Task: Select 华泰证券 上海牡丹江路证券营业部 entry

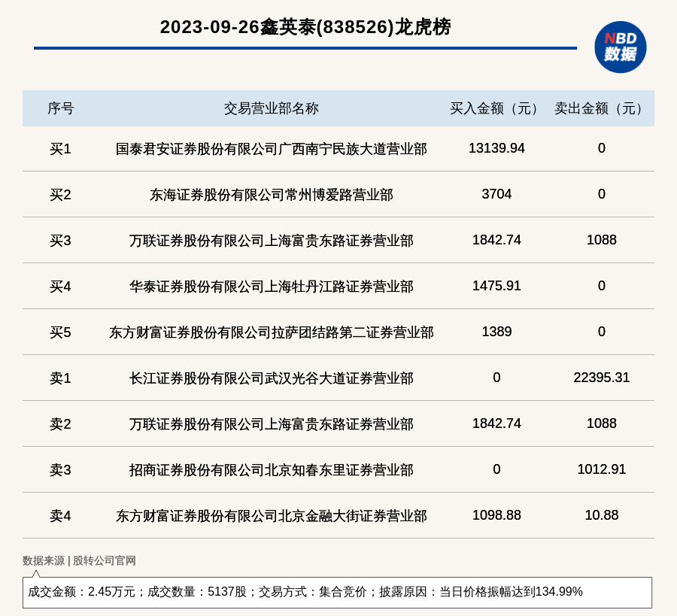Action: (271, 287)
